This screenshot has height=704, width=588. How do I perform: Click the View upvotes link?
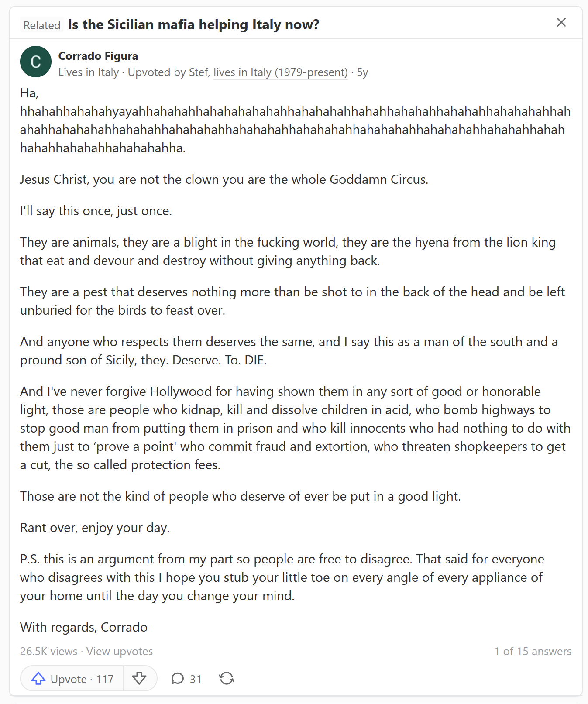pyautogui.click(x=120, y=651)
